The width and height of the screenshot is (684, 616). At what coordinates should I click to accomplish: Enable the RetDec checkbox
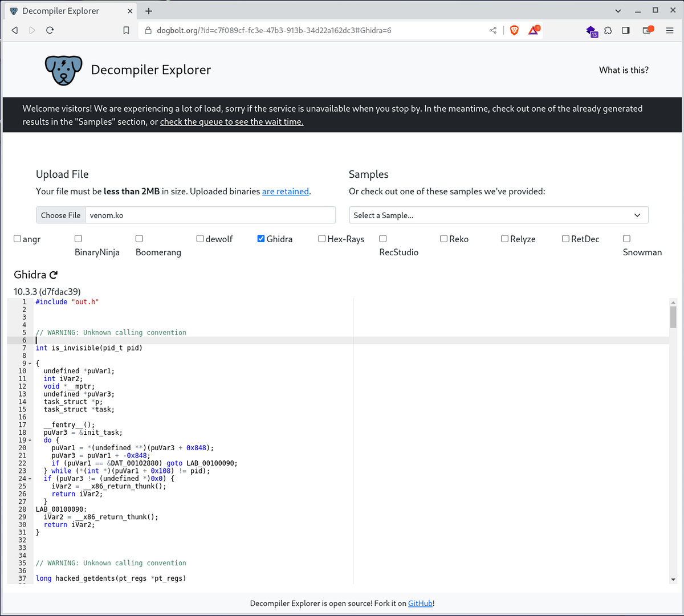pos(566,239)
